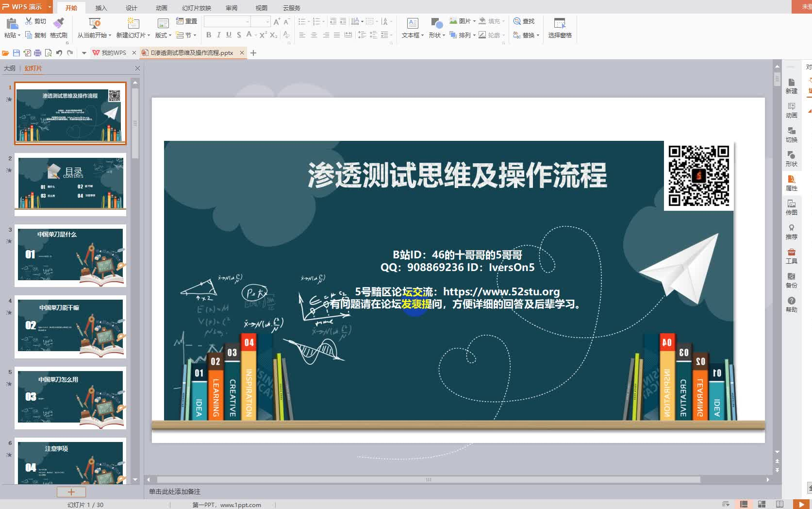Open quick access toolbar customize arrow
The image size is (812, 509).
click(x=84, y=52)
